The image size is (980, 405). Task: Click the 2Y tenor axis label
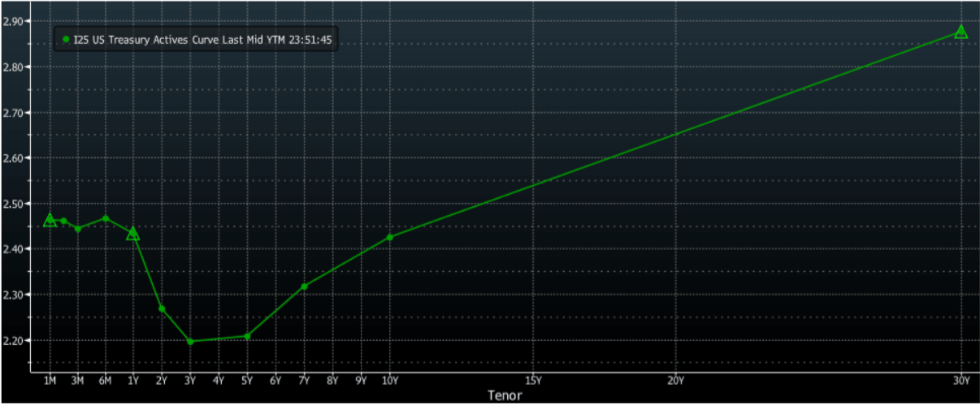(162, 380)
